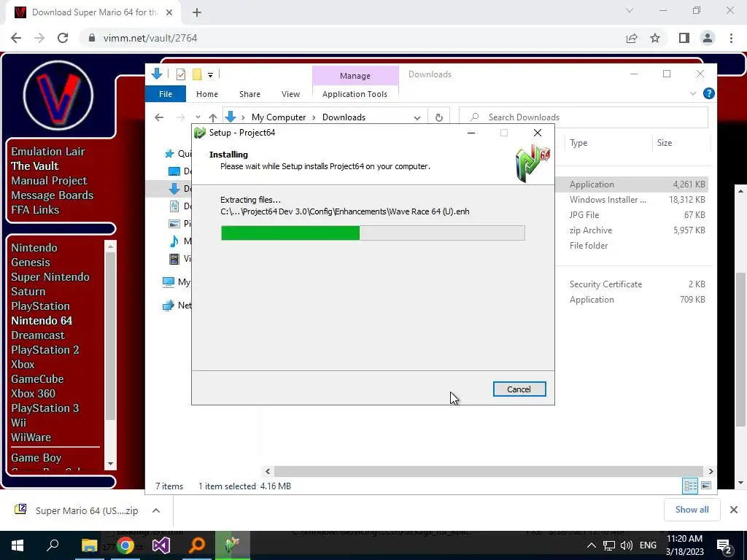Click the Manage contextual tab
Screen dimensions: 747x560
pos(355,76)
